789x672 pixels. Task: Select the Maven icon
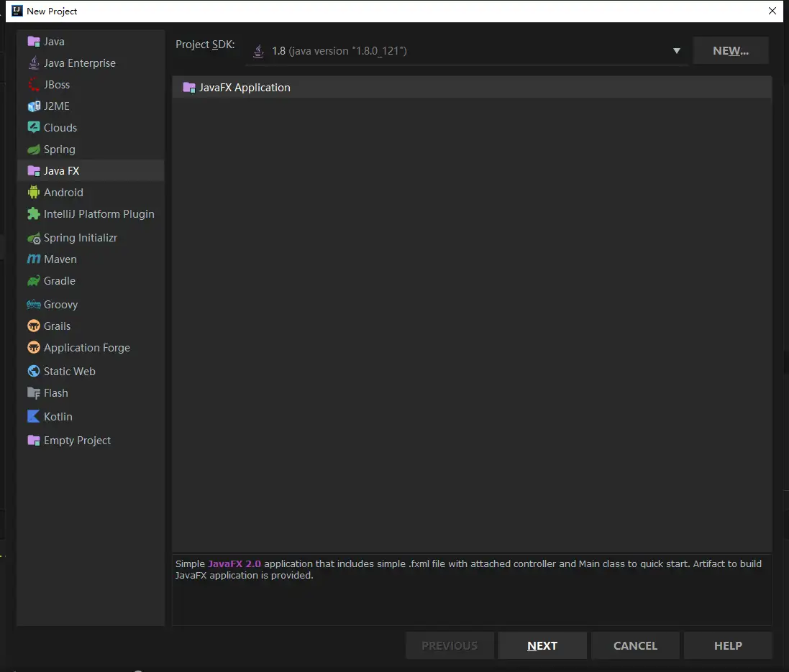coord(33,259)
